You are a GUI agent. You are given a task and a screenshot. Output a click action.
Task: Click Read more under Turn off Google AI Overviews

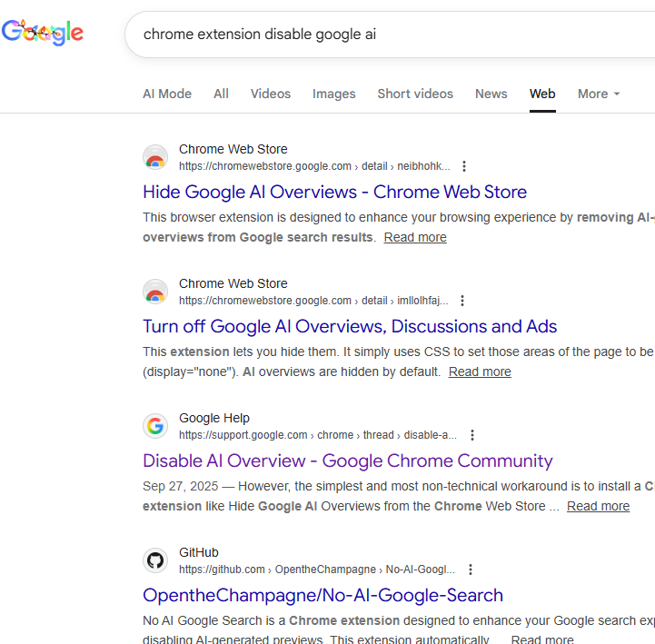pos(480,372)
